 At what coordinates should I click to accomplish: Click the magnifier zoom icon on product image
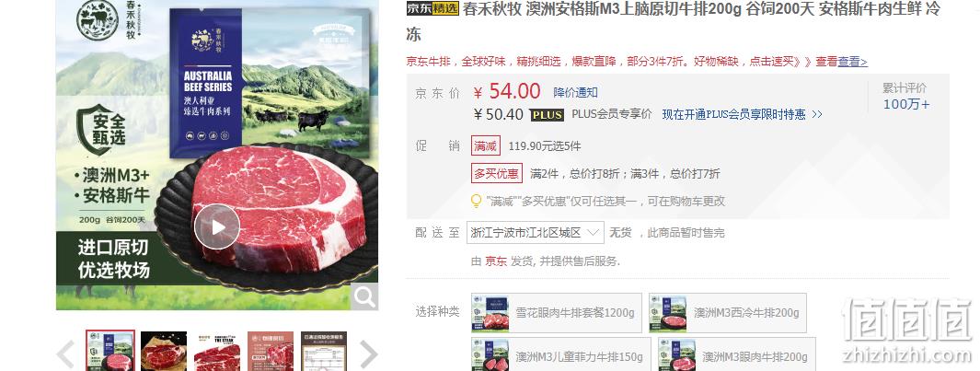[364, 296]
